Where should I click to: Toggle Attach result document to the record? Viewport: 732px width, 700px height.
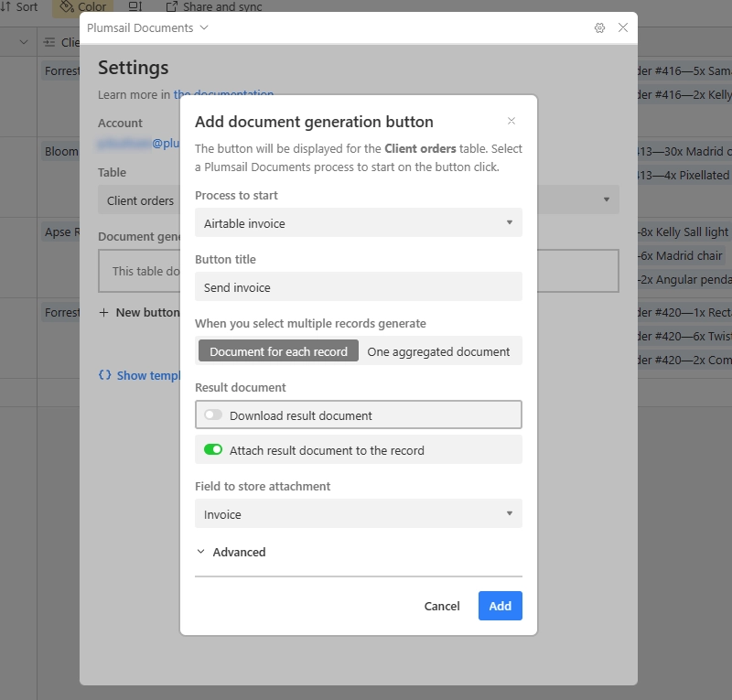point(213,449)
